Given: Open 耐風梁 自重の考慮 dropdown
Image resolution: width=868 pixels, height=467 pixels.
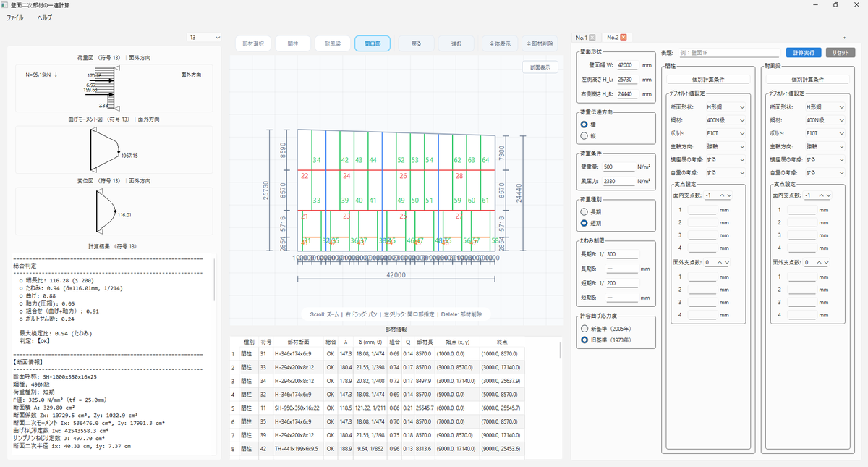Looking at the screenshot, I should pyautogui.click(x=825, y=172).
